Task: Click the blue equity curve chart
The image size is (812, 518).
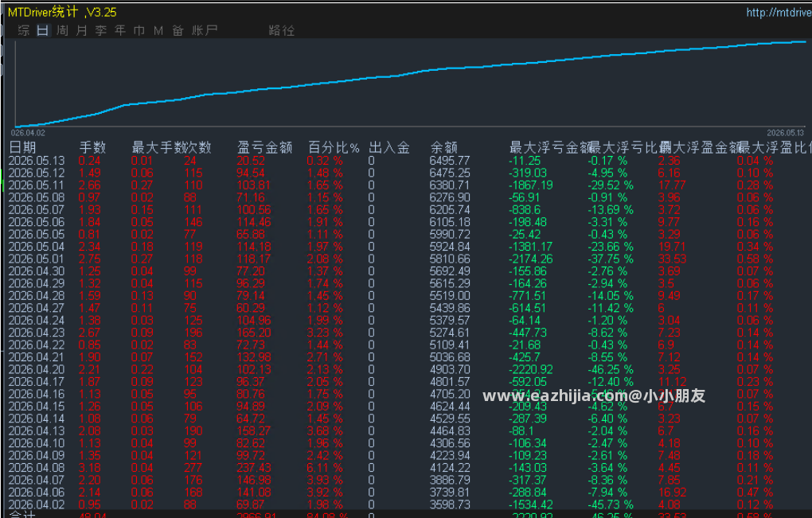Action: [x=411, y=84]
